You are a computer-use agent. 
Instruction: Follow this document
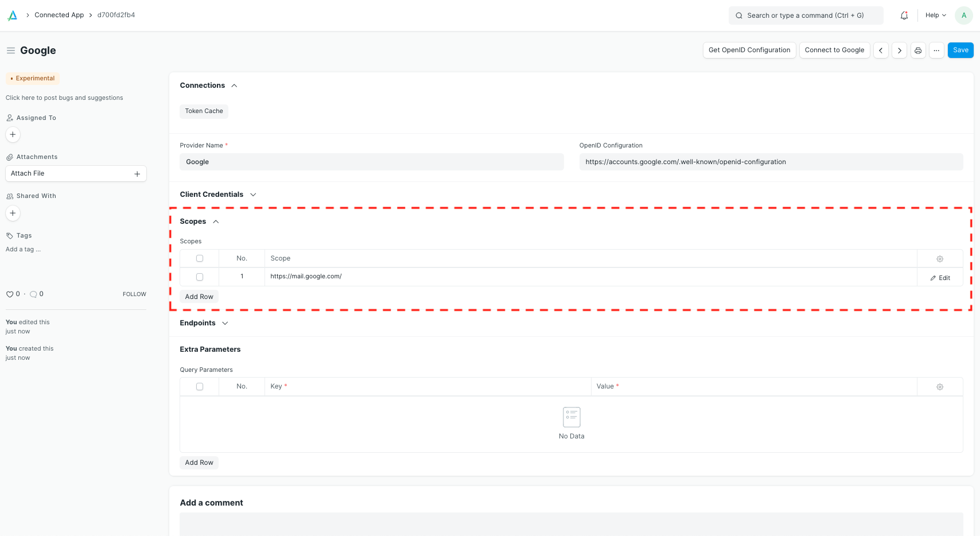[134, 294]
